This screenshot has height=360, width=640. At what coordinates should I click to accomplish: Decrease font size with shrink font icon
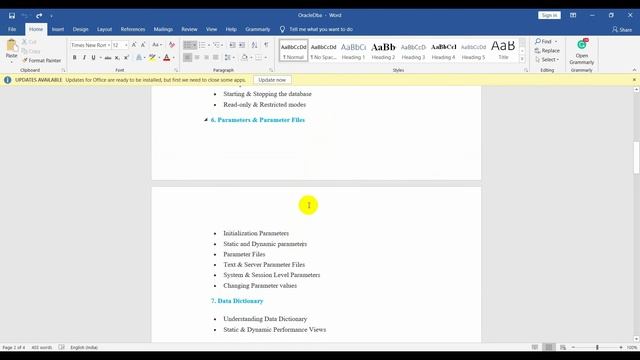143,45
